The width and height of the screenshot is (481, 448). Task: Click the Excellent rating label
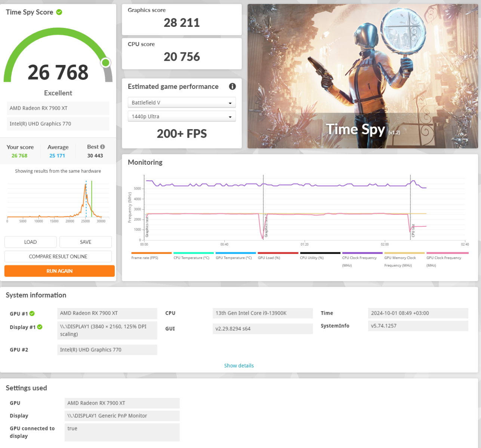pos(58,93)
